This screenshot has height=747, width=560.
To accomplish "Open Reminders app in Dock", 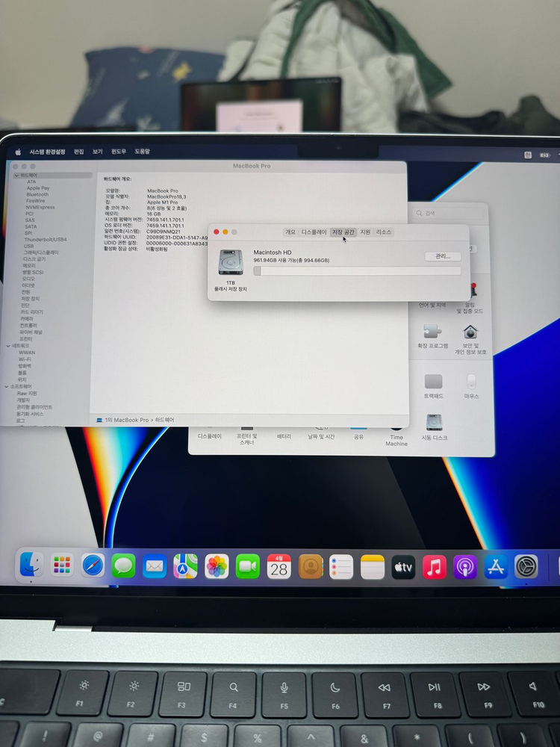I will pos(341,566).
